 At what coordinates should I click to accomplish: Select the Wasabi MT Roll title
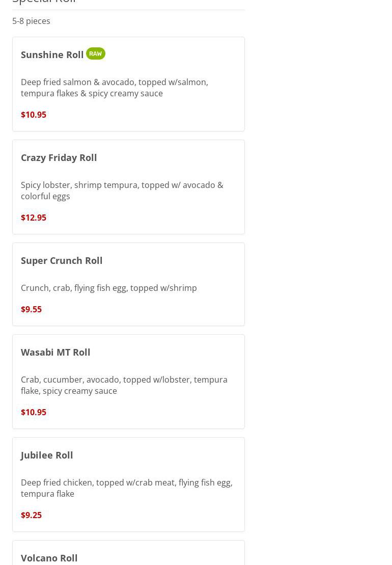click(x=55, y=353)
